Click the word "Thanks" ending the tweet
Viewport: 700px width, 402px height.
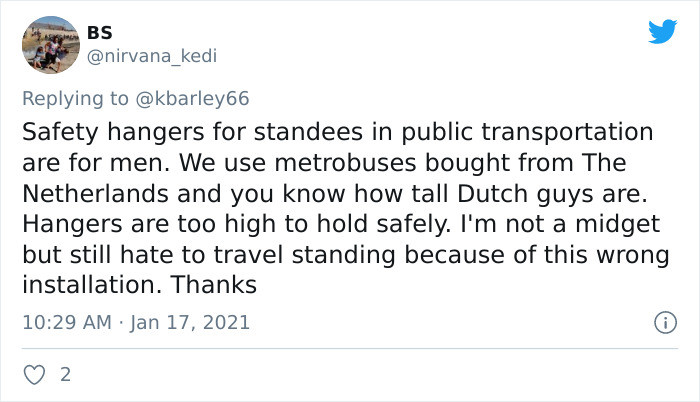click(214, 283)
